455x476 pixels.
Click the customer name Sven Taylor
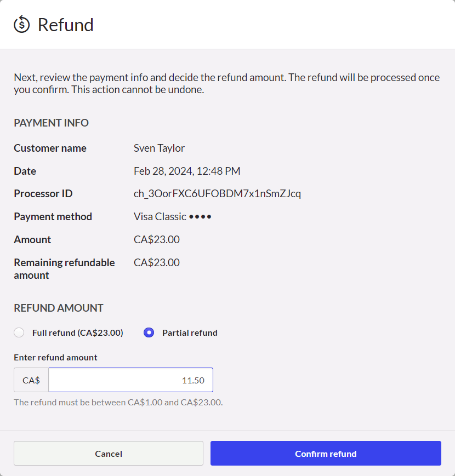coord(160,148)
